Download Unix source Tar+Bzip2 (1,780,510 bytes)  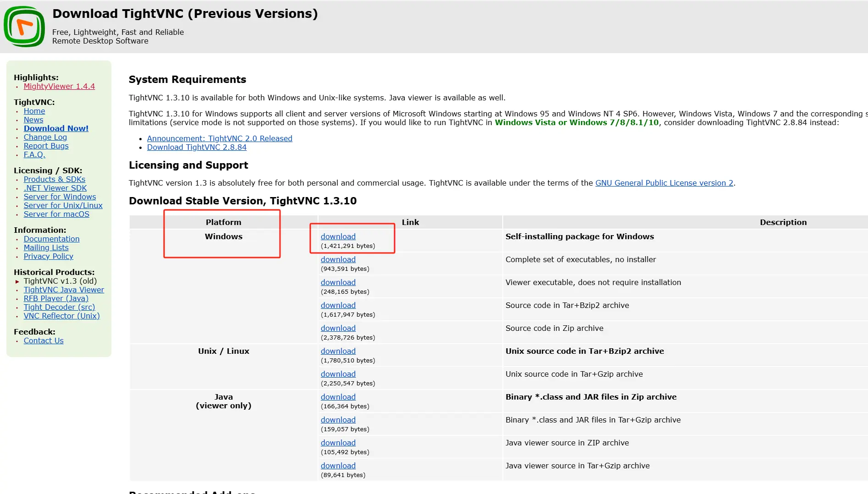coord(338,351)
